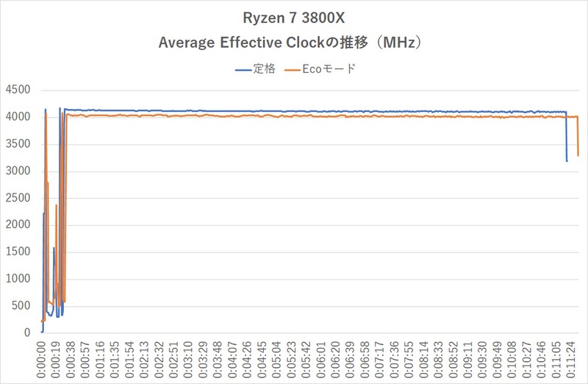Click the x-axis label 0:00:38
The height and width of the screenshot is (384, 588).
point(71,360)
